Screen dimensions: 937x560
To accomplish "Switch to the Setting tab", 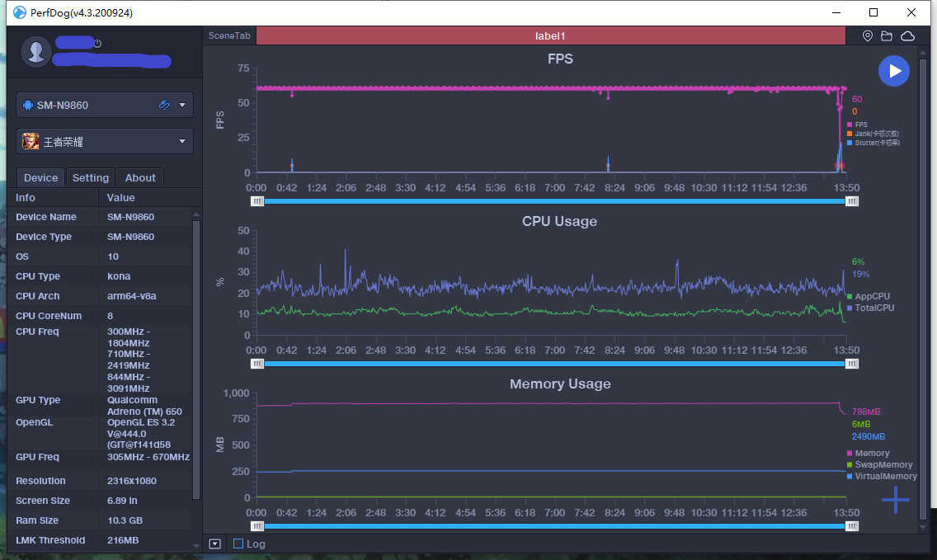I will click(90, 177).
